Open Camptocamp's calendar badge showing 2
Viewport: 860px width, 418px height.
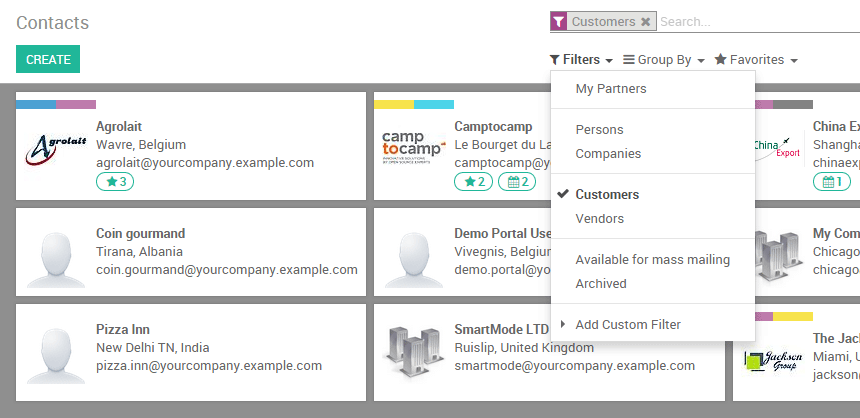[x=517, y=182]
